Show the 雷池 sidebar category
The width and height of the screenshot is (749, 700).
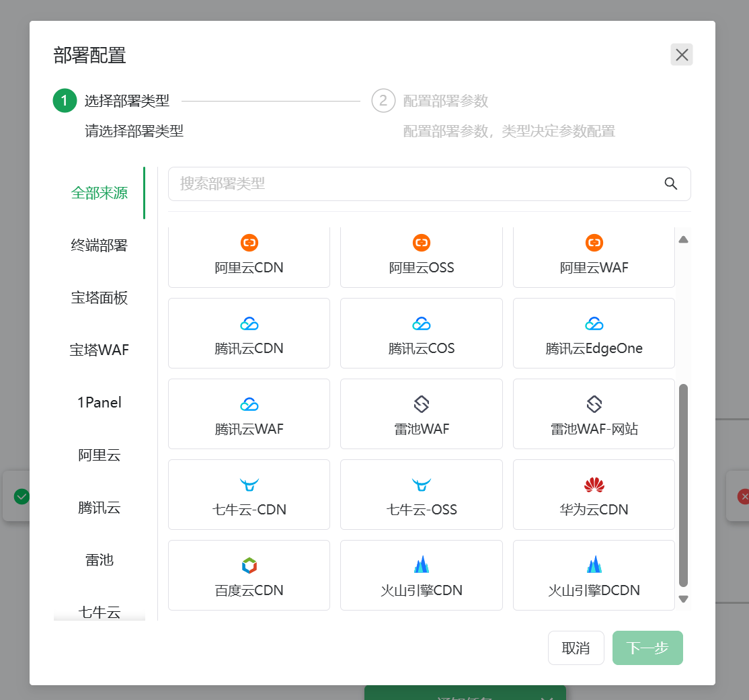click(x=100, y=559)
